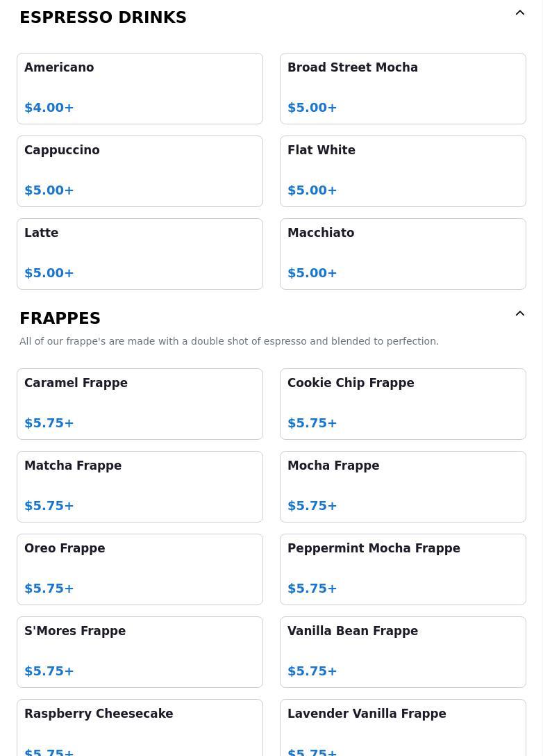Collapse the Espresso Drinks section chevron
543x756 pixels.
(x=519, y=13)
